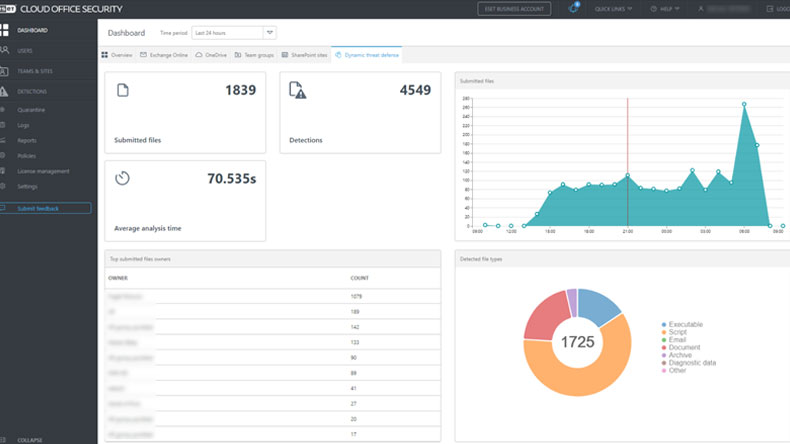Click the Settings gear icon in sidebar
The width and height of the screenshot is (790, 444).
coord(5,186)
